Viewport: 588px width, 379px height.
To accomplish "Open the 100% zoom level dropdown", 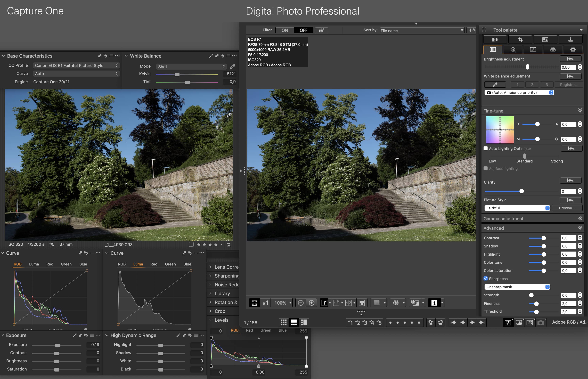I will pyautogui.click(x=282, y=303).
